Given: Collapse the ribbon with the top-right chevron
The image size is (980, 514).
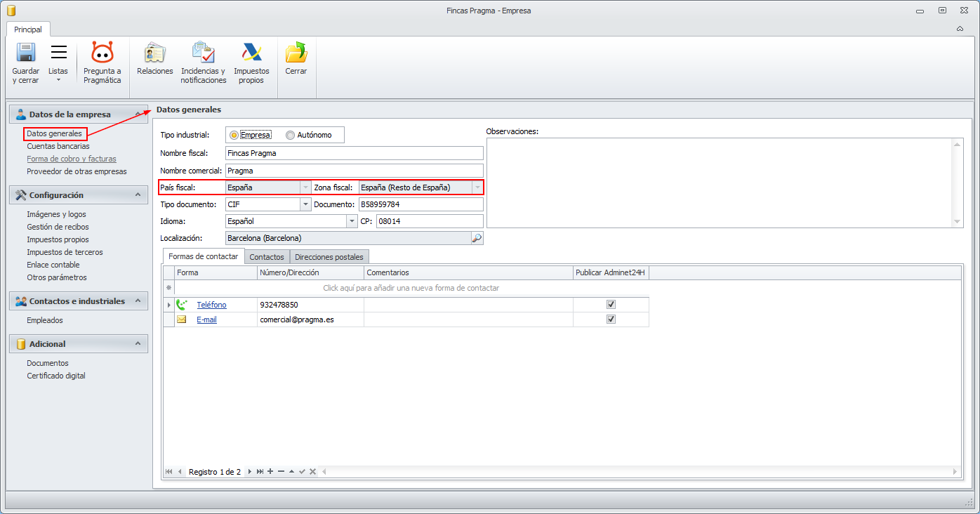Looking at the screenshot, I should click(960, 29).
